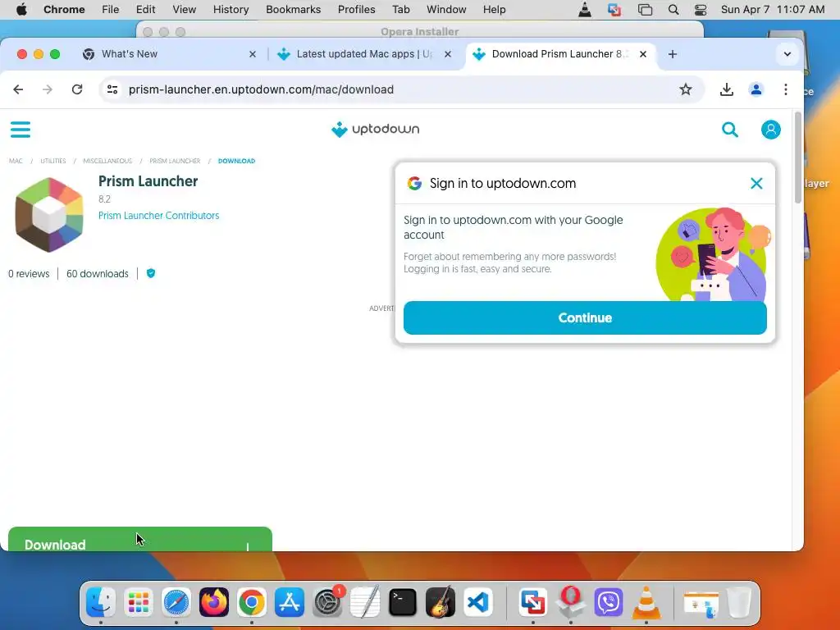
Task: Open the Uptodown search icon
Action: (x=729, y=129)
